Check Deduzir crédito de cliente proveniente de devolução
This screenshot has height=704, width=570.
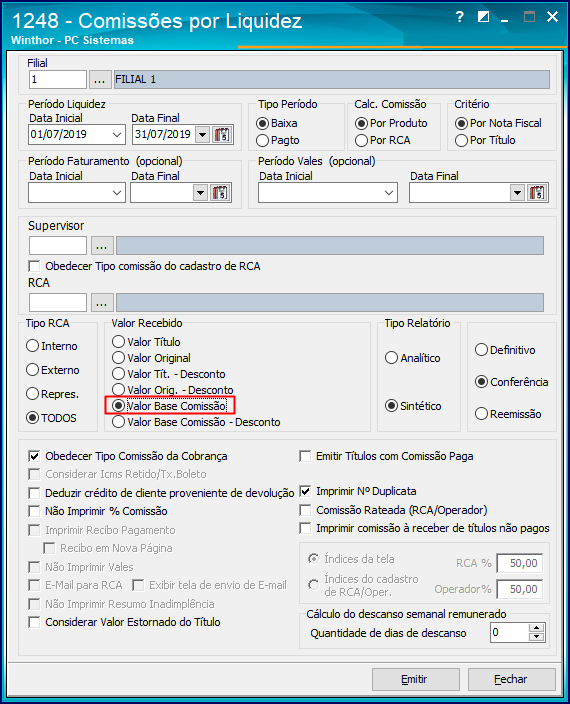point(161,493)
